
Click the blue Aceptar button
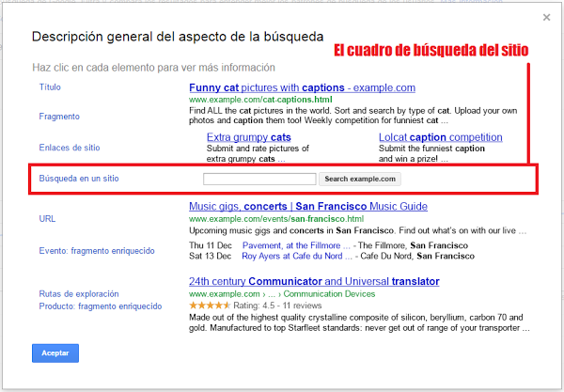[55, 353]
